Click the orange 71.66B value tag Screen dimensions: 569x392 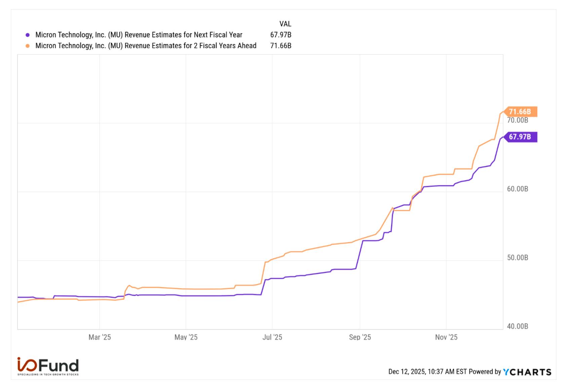(520, 112)
